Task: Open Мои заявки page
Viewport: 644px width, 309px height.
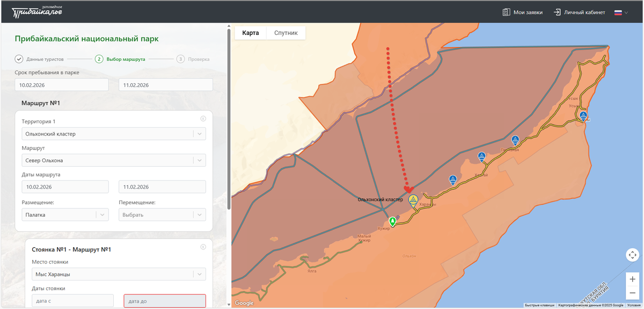Action: [x=522, y=12]
